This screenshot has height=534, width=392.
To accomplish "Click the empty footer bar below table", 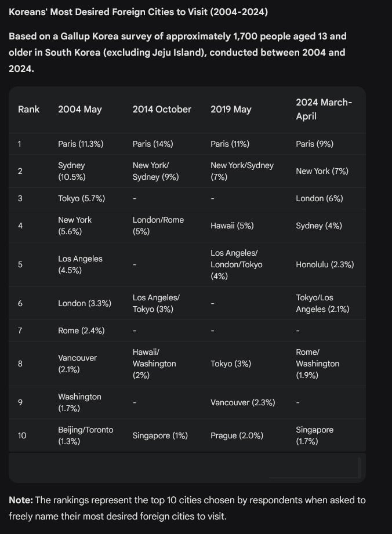I will tap(187, 467).
